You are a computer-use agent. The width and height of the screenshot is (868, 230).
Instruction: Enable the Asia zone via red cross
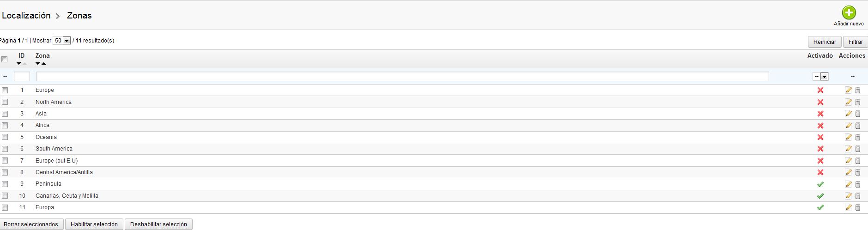coord(820,114)
